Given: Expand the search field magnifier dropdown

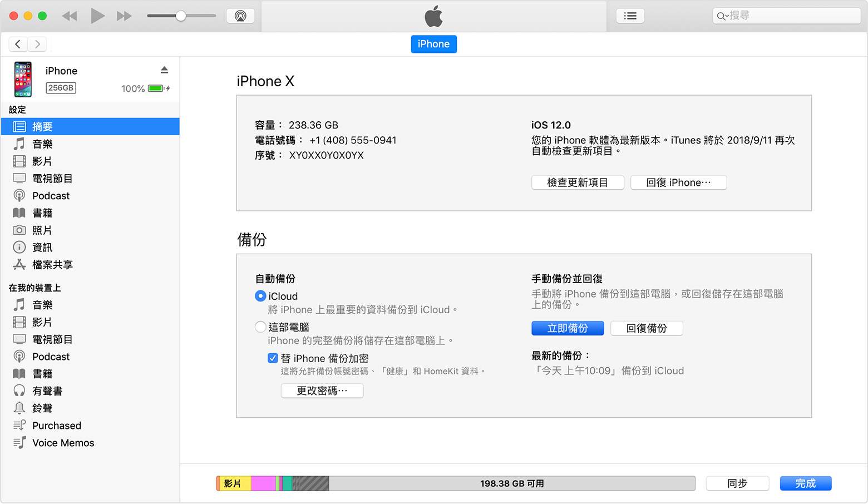Looking at the screenshot, I should [x=722, y=16].
